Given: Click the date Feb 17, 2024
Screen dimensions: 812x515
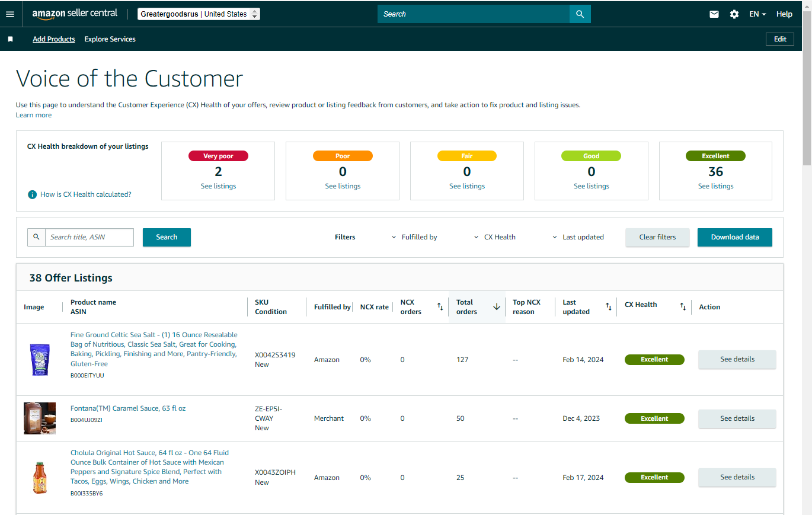Looking at the screenshot, I should point(583,478).
